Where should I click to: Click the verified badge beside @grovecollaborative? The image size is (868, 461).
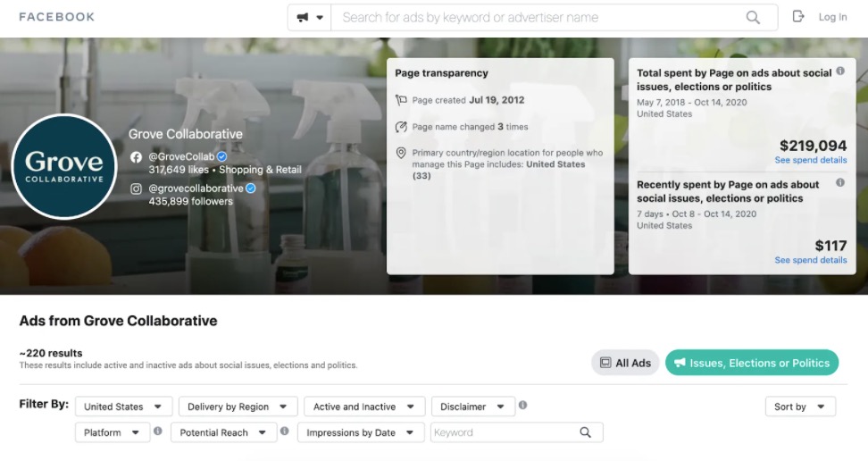(x=251, y=189)
